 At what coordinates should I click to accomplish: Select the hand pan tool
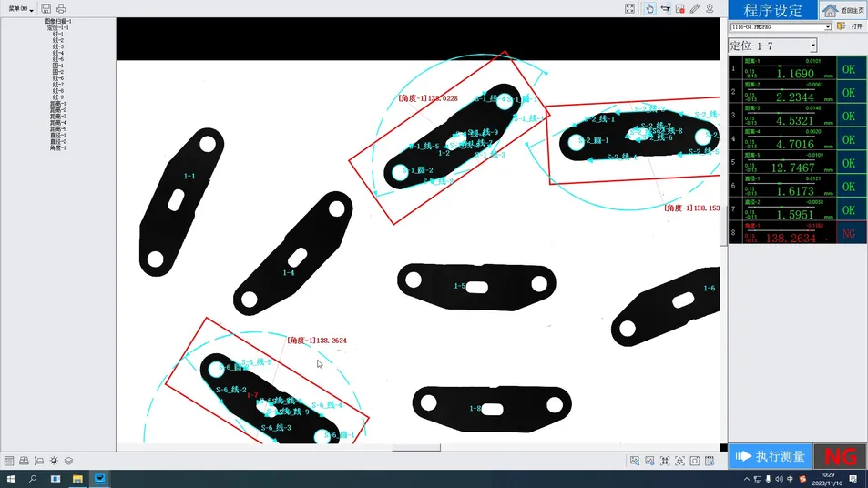[x=649, y=8]
